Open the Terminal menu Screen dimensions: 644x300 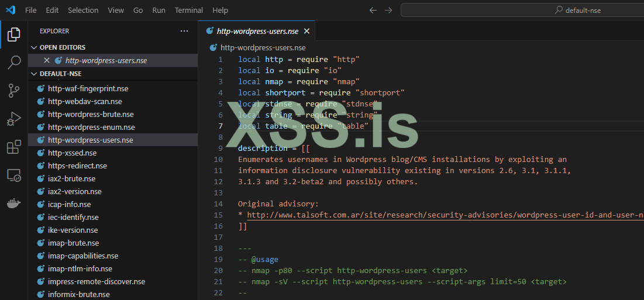(x=189, y=11)
